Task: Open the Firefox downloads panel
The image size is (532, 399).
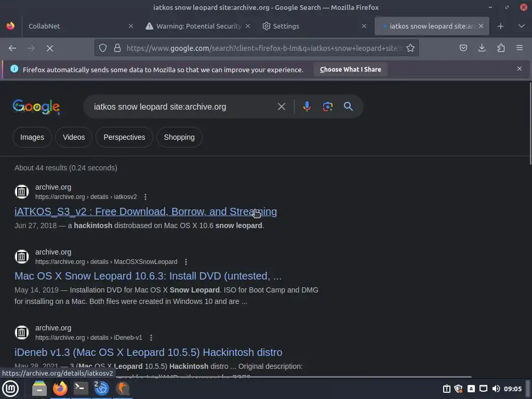Action: [482, 48]
